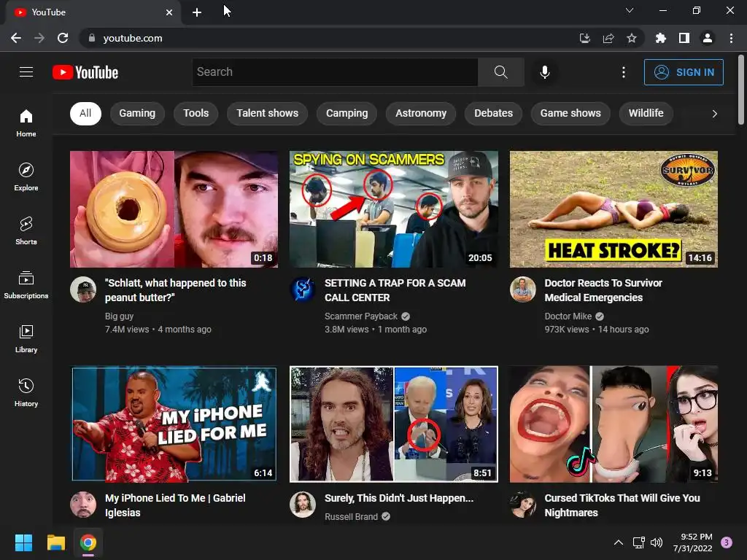Viewport: 747px width, 560px height.
Task: Open 'Cursed TikToks' video title
Action: click(x=622, y=505)
